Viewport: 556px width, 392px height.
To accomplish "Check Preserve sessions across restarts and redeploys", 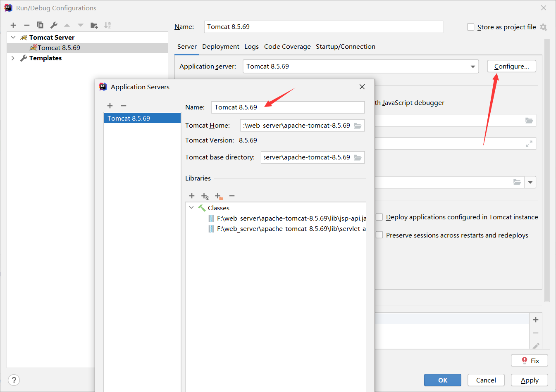I will [379, 235].
